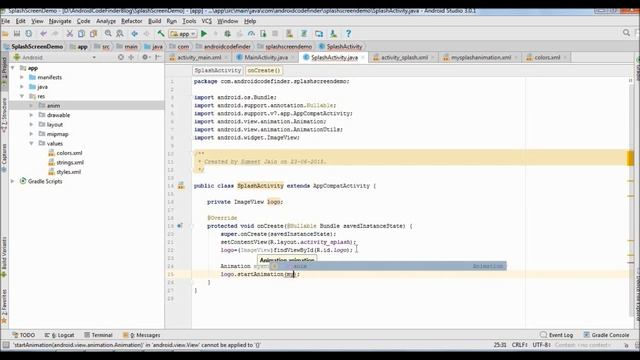Click the Cut scissors icon
Viewport: 640px width, 360px height.
point(70,34)
